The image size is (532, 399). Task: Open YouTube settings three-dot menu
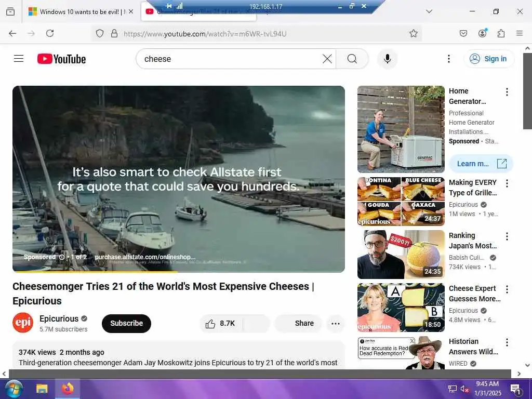[x=448, y=59]
